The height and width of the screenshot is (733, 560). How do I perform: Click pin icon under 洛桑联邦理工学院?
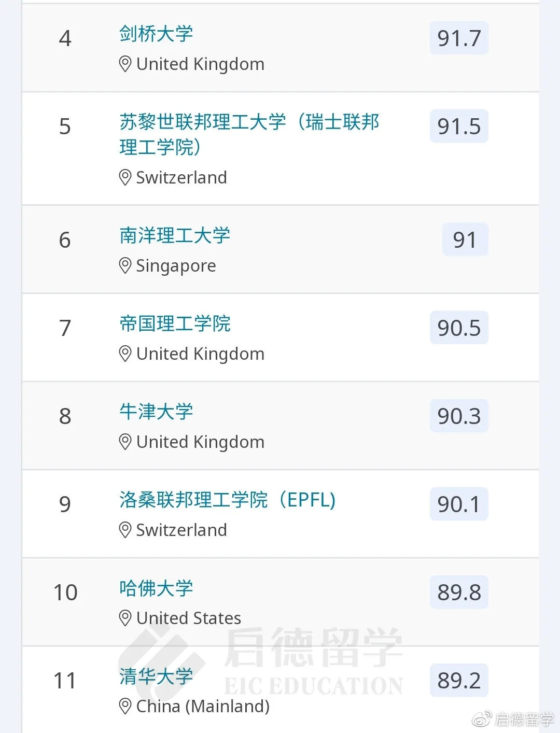125,530
